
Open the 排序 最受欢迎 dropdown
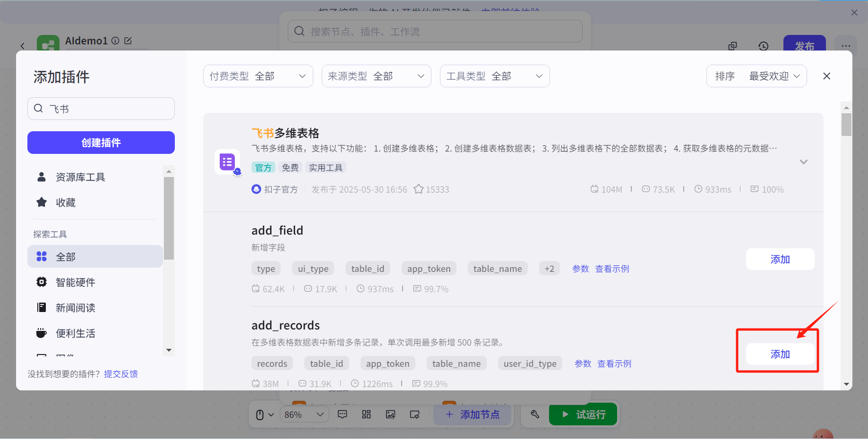[756, 76]
